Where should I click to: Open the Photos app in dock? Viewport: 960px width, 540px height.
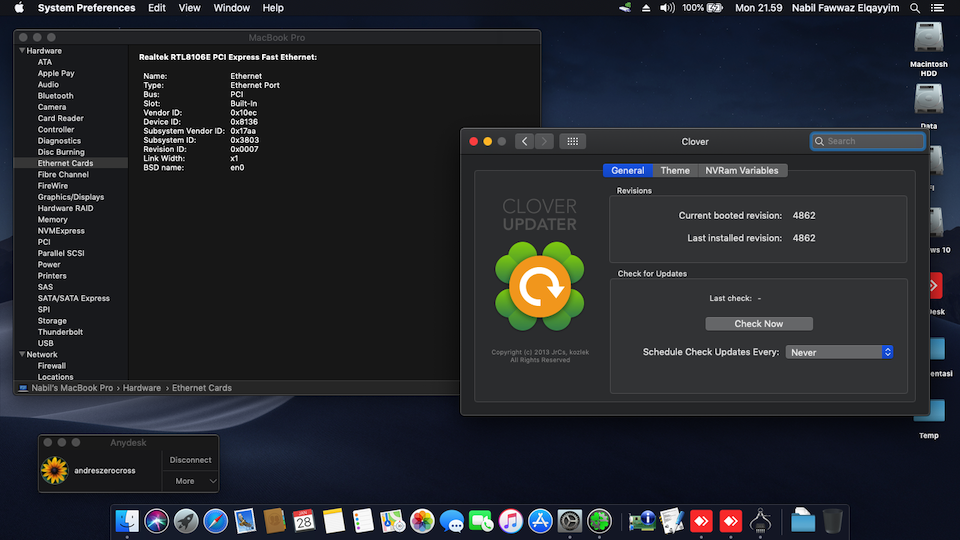pos(422,521)
